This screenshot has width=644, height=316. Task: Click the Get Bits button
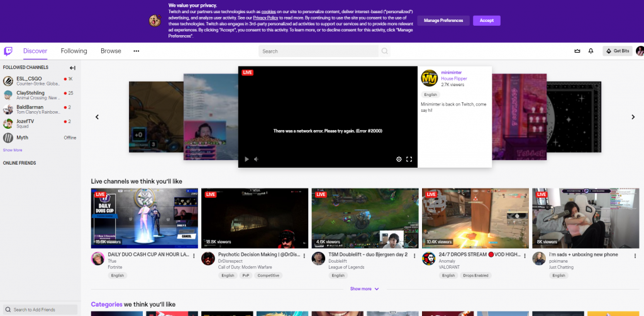[x=618, y=52]
